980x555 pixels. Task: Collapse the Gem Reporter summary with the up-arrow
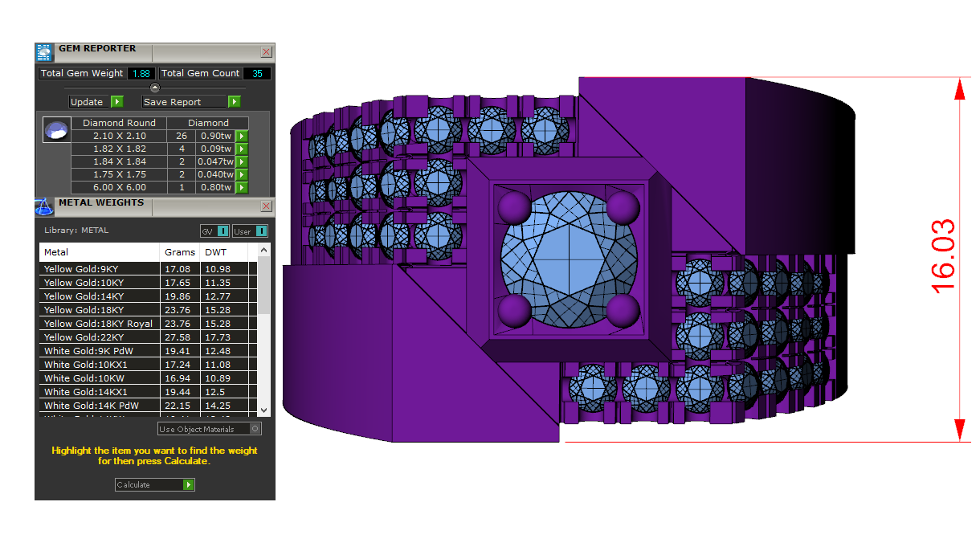(155, 88)
